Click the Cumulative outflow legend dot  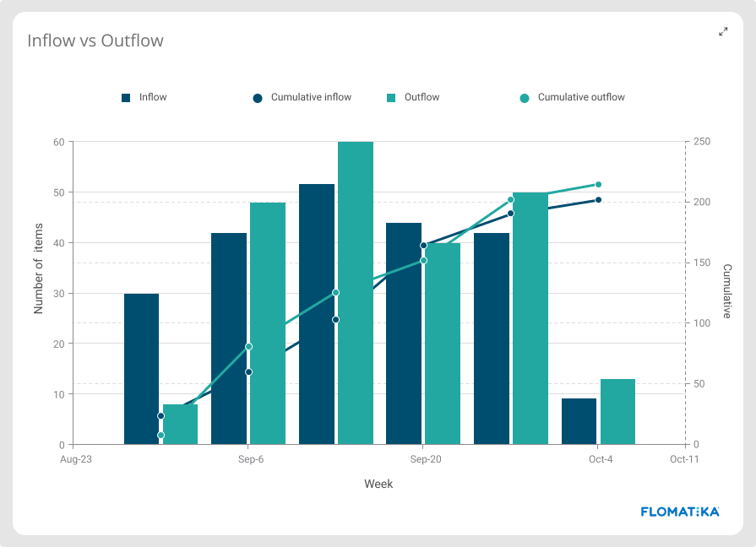(x=526, y=97)
